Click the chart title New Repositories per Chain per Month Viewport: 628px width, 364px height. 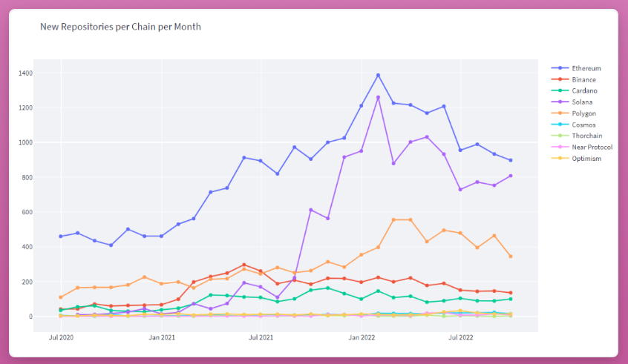(120, 27)
